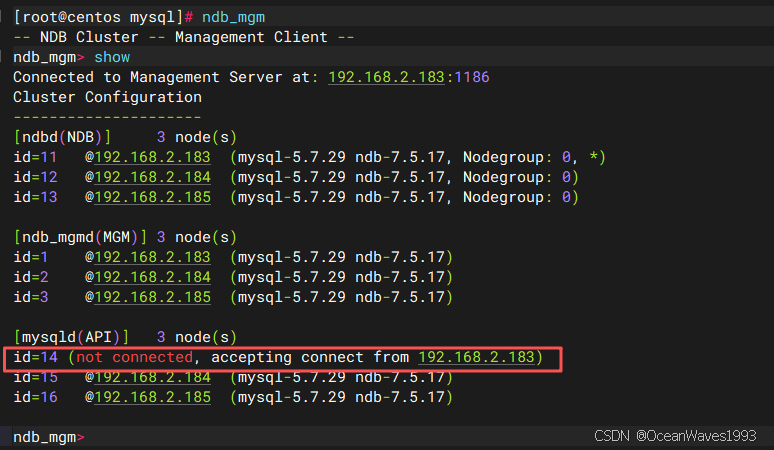Focus the empty ndb_mgm> prompt at the bottom
Screen dimensions: 774x450
click(49, 437)
